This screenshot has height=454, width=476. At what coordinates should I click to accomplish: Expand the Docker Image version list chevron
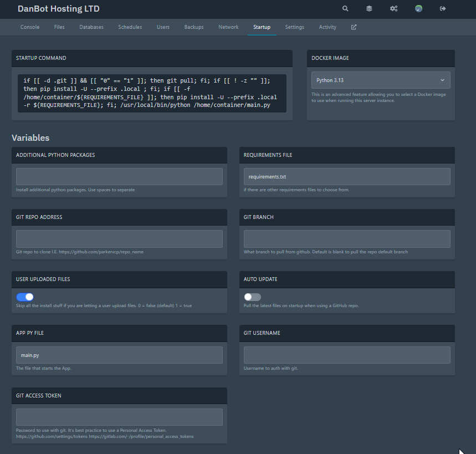pos(442,80)
